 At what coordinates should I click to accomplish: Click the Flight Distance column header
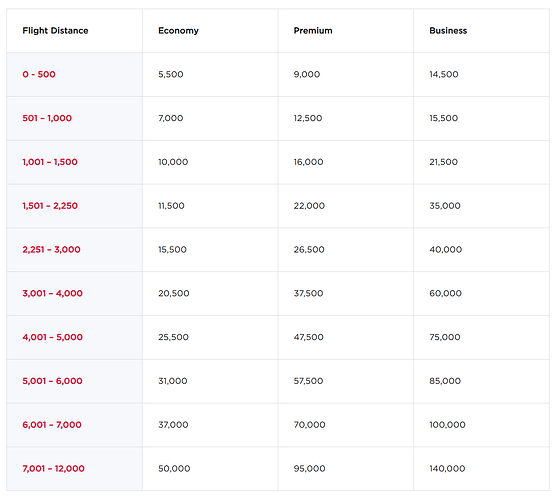pos(55,31)
